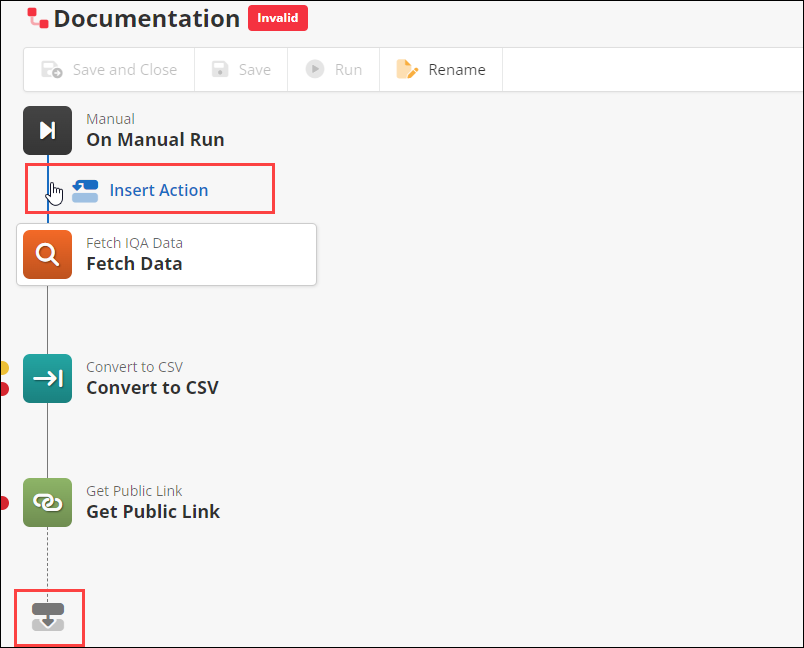
Task: Select the Fetch Data magnifier icon
Action: point(47,254)
